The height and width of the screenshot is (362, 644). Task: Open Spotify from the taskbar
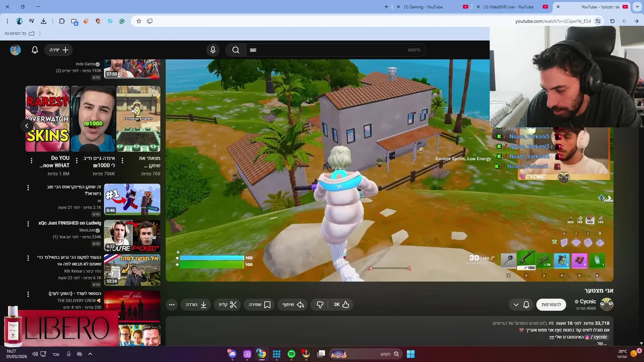[291, 354]
